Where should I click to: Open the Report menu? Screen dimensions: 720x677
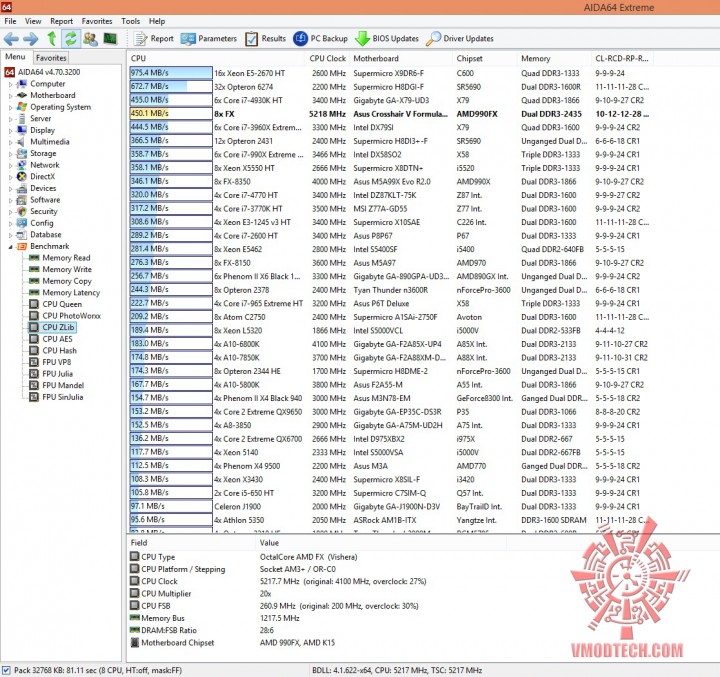click(x=62, y=21)
